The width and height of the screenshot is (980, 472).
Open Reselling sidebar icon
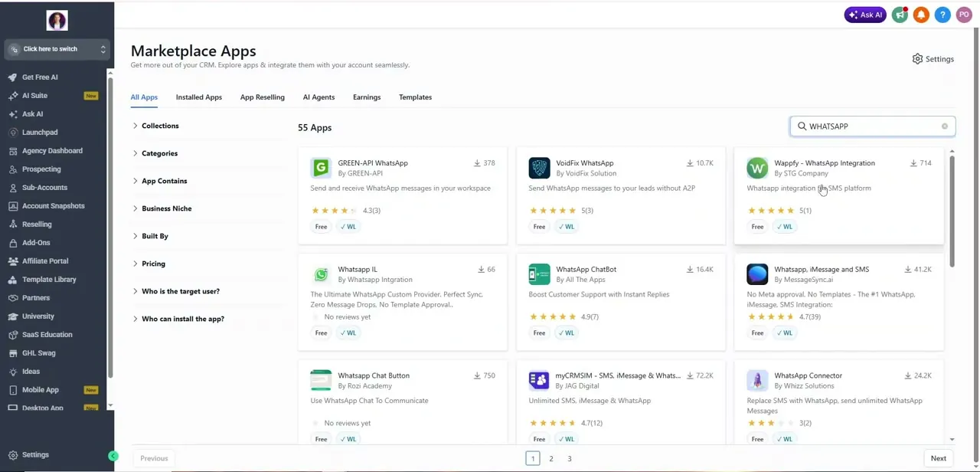pyautogui.click(x=13, y=225)
